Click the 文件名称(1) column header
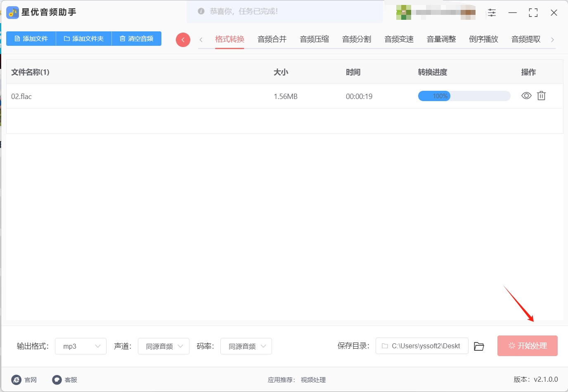 pos(30,72)
